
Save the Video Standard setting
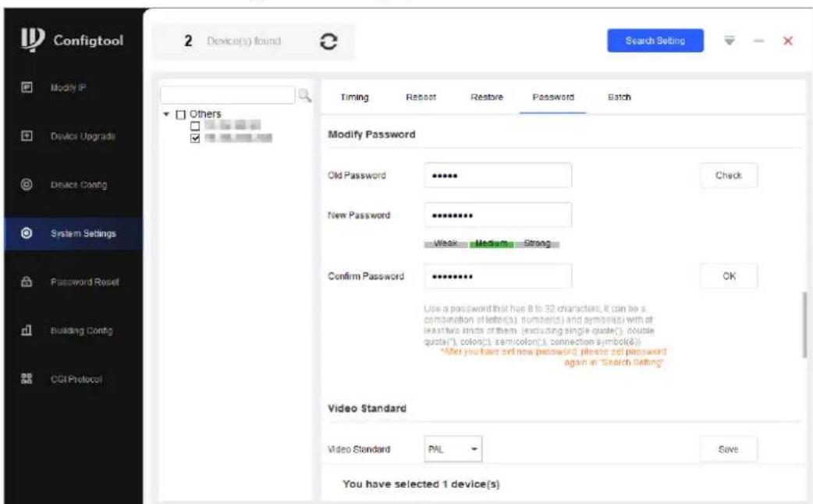click(x=729, y=449)
